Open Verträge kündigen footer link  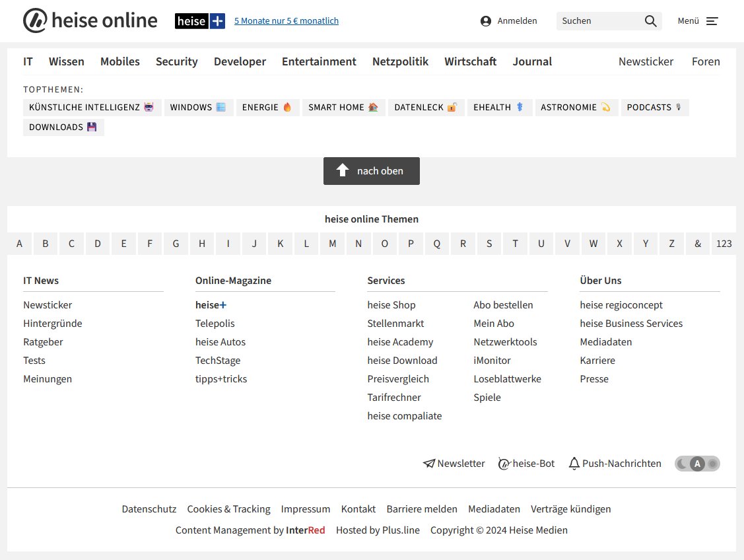click(571, 508)
